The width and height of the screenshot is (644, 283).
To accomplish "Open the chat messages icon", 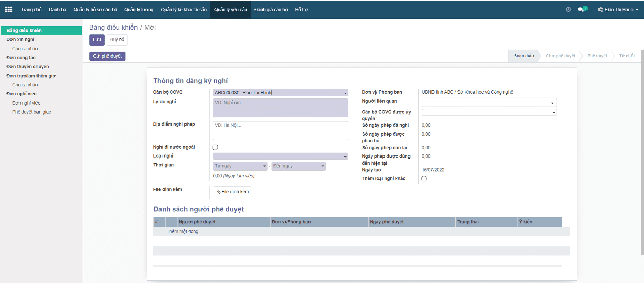I will [581, 9].
